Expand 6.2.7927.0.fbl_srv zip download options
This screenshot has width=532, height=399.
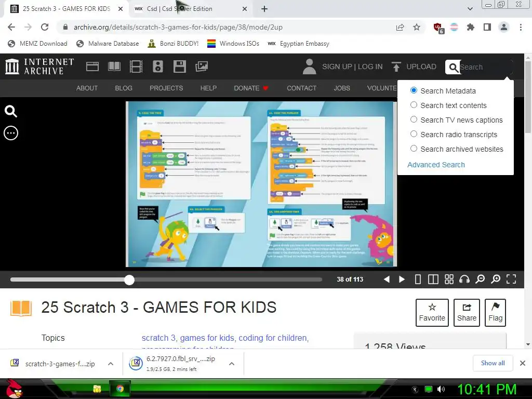pos(232,364)
